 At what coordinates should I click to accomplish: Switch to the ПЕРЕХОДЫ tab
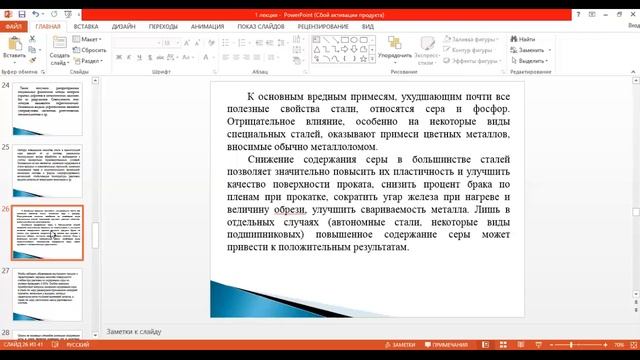[x=163, y=27]
